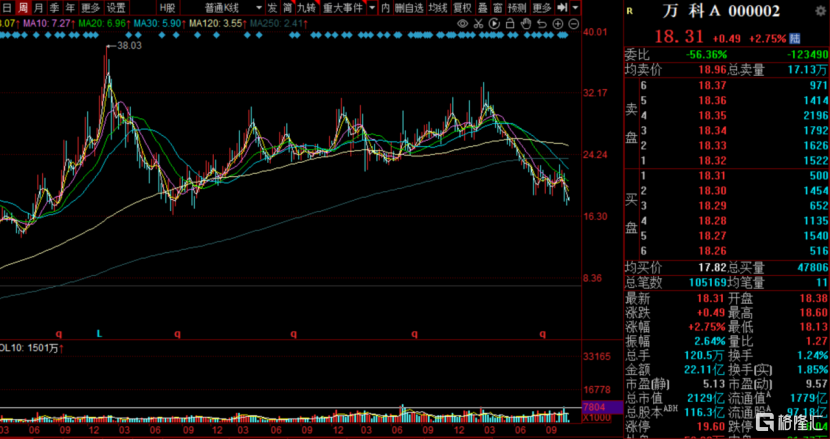Click the MA120: 3.55 indicator label
Image resolution: width=830 pixels, height=439 pixels.
coord(217,24)
